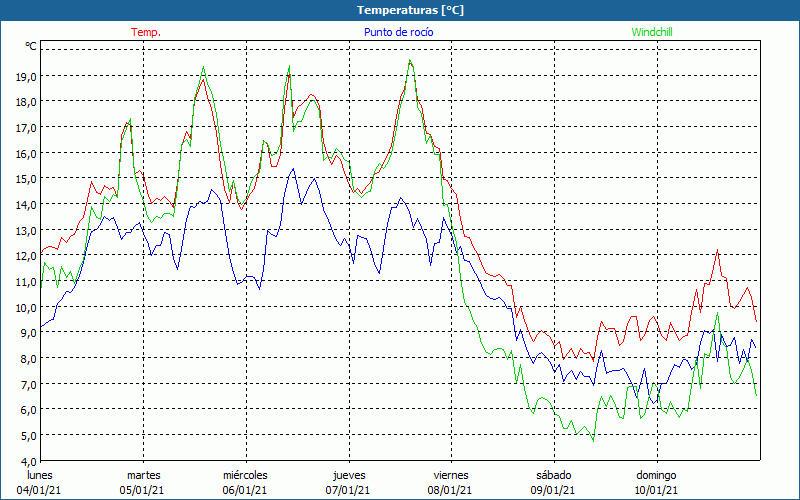This screenshot has width=800, height=500.
Task: Click the 19,0 y-axis value
Action: [26, 77]
